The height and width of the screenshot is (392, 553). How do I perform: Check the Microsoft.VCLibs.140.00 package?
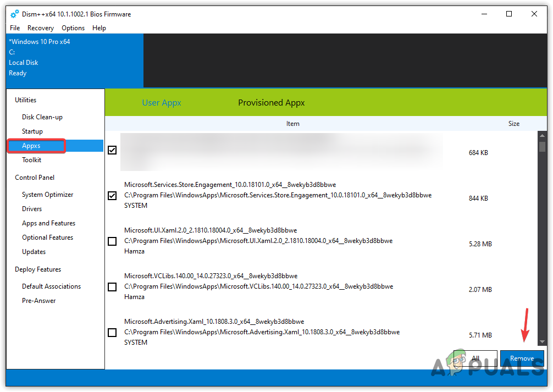112,286
